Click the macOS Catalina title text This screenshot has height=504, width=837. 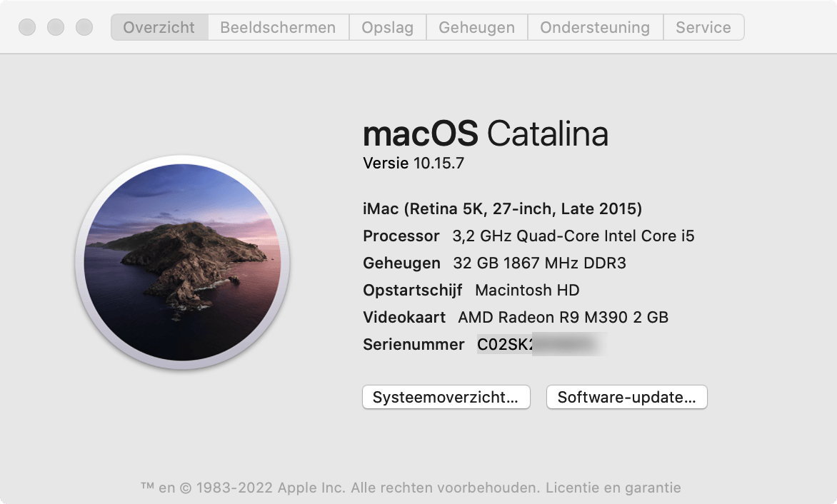[486, 134]
